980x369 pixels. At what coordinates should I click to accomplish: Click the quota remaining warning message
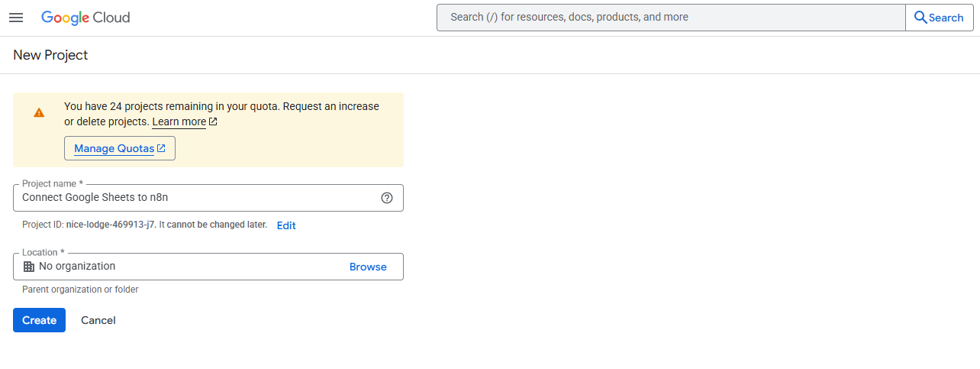click(x=221, y=114)
